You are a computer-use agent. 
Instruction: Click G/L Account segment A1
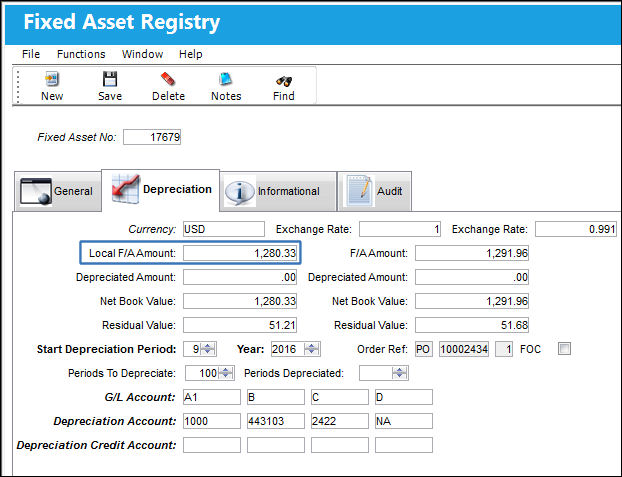coord(212,397)
